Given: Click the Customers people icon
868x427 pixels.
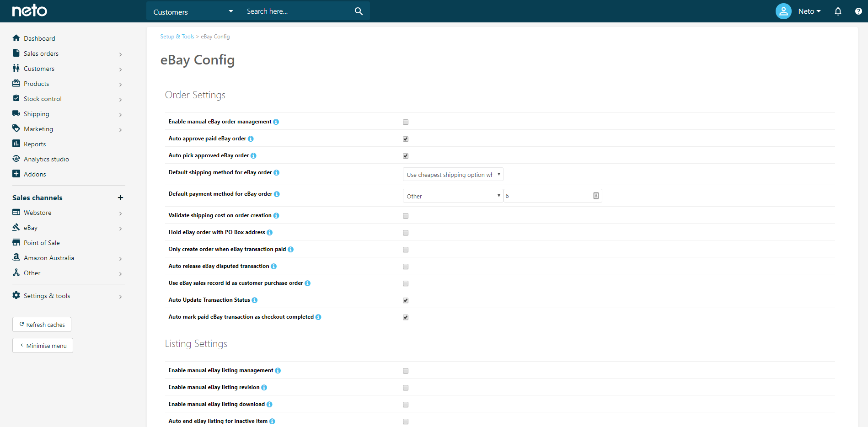Looking at the screenshot, I should [16, 68].
